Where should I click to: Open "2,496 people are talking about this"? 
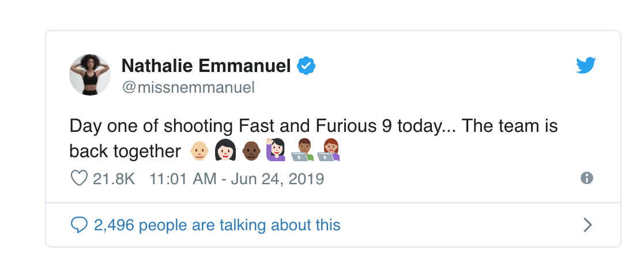pos(217,225)
